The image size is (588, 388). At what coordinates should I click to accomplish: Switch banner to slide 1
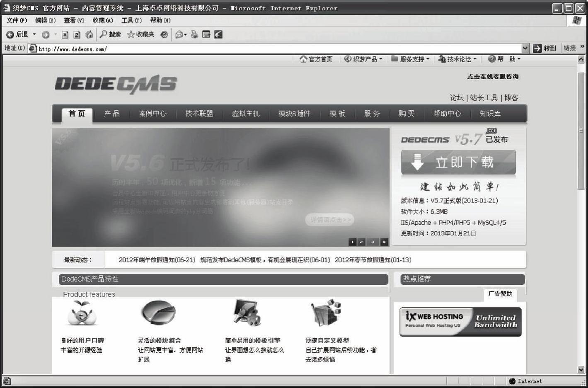[x=353, y=242]
